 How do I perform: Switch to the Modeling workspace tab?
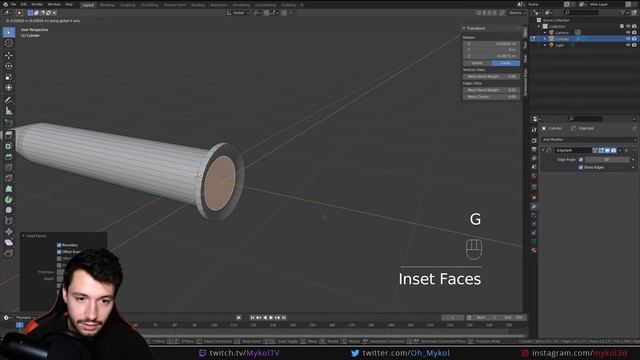[x=107, y=5]
